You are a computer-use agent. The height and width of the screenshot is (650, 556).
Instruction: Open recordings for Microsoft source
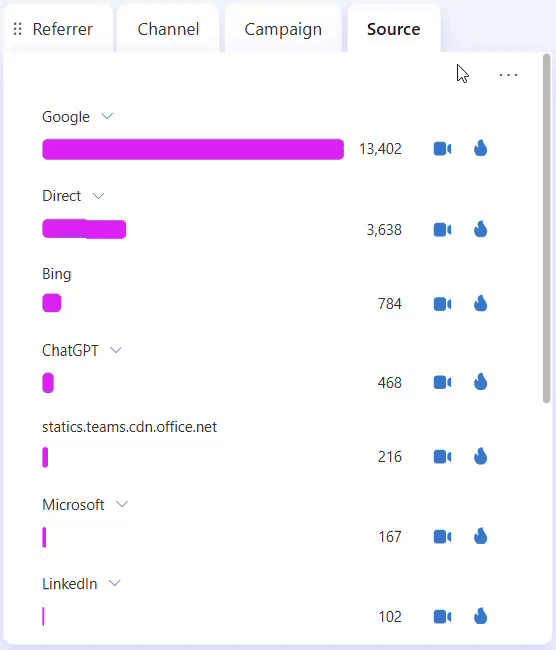coord(442,537)
